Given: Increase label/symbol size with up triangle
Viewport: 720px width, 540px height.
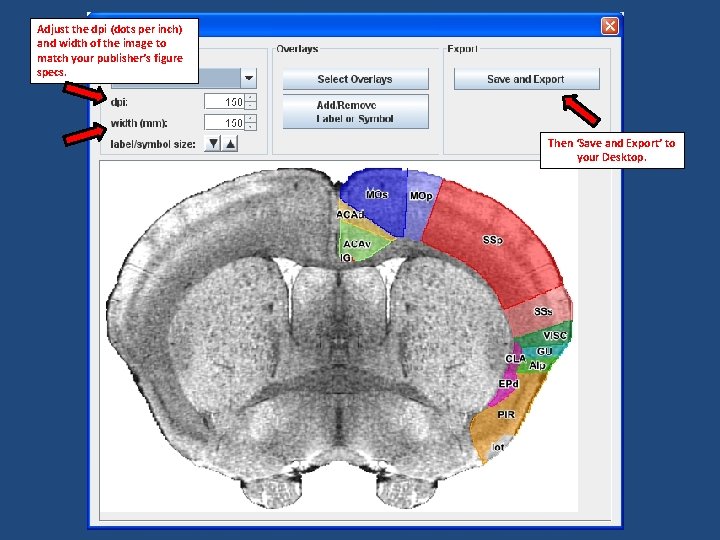Looking at the screenshot, I should (x=230, y=144).
